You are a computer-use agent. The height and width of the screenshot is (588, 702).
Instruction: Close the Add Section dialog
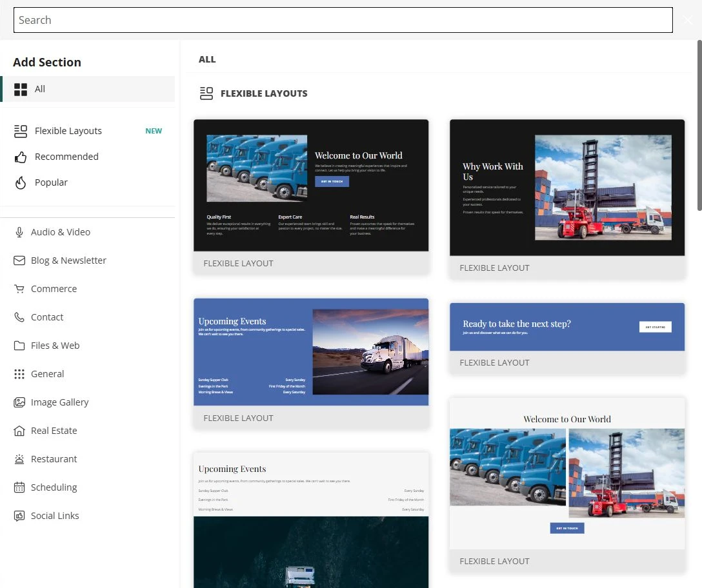click(688, 20)
